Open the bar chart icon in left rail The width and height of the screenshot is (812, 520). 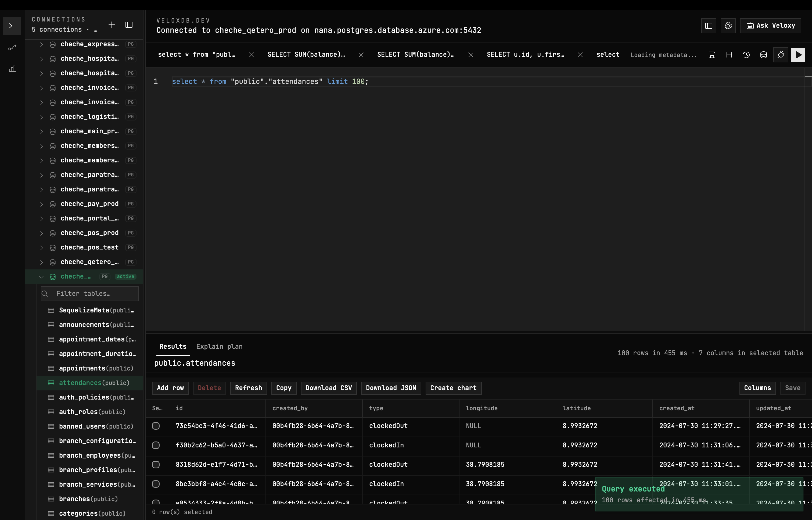pos(12,69)
